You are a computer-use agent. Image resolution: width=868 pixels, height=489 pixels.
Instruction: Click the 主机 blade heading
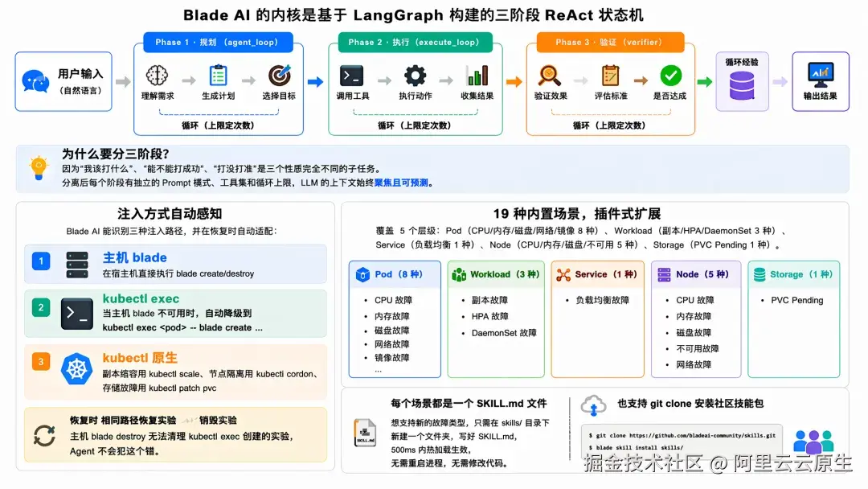[134, 257]
